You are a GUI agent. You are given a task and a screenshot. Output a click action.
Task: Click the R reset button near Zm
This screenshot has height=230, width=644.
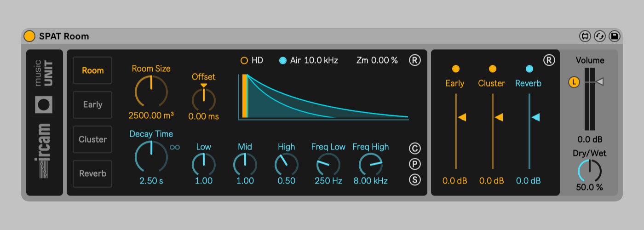coord(415,60)
